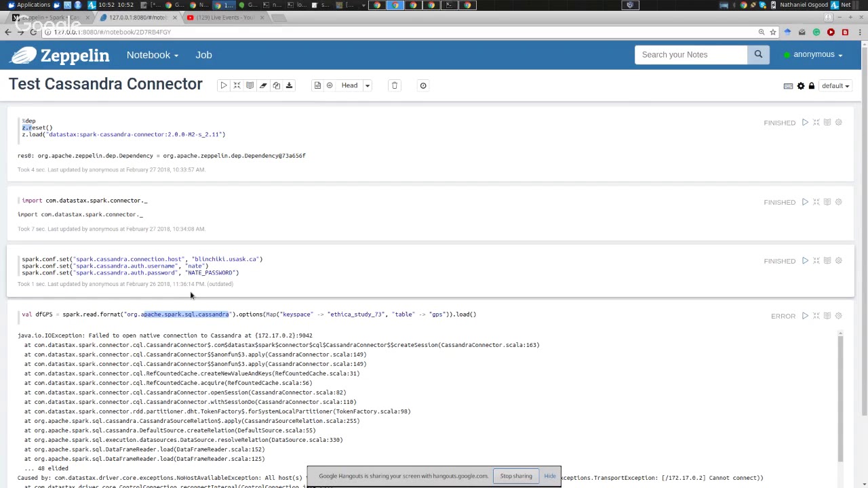
Task: Hide output of the dfGPS paragraph
Action: pyautogui.click(x=827, y=316)
